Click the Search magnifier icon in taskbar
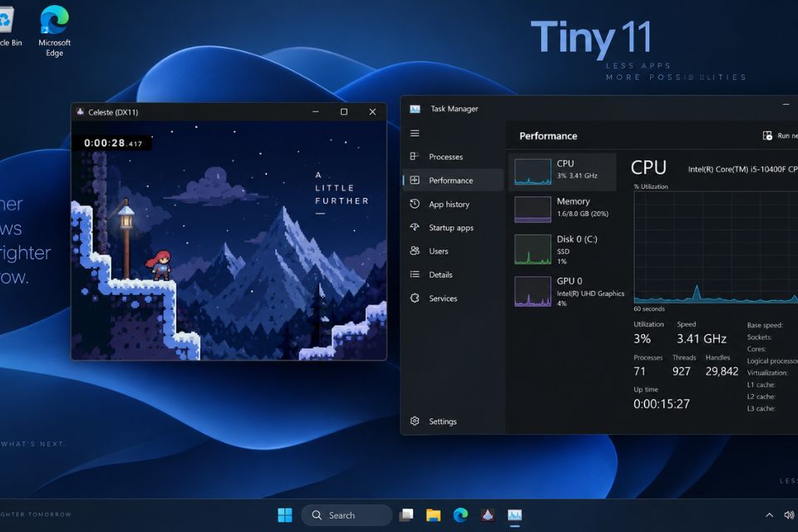798x532 pixels. click(x=317, y=515)
